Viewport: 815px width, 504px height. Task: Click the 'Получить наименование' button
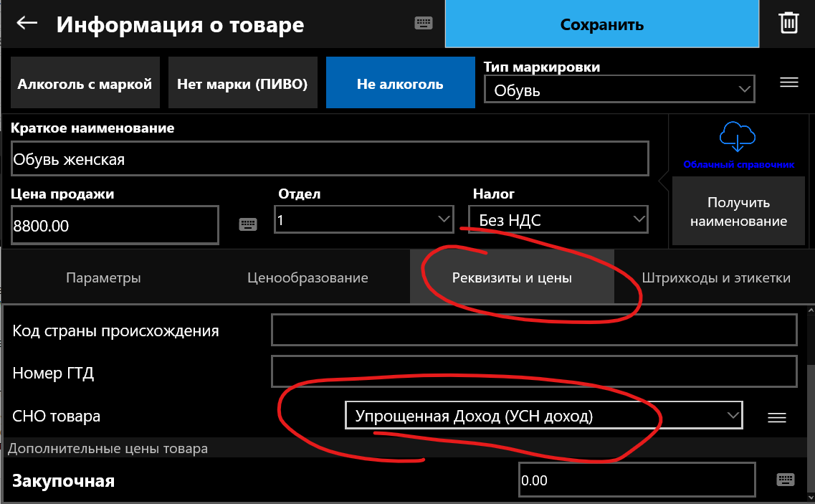(x=738, y=211)
